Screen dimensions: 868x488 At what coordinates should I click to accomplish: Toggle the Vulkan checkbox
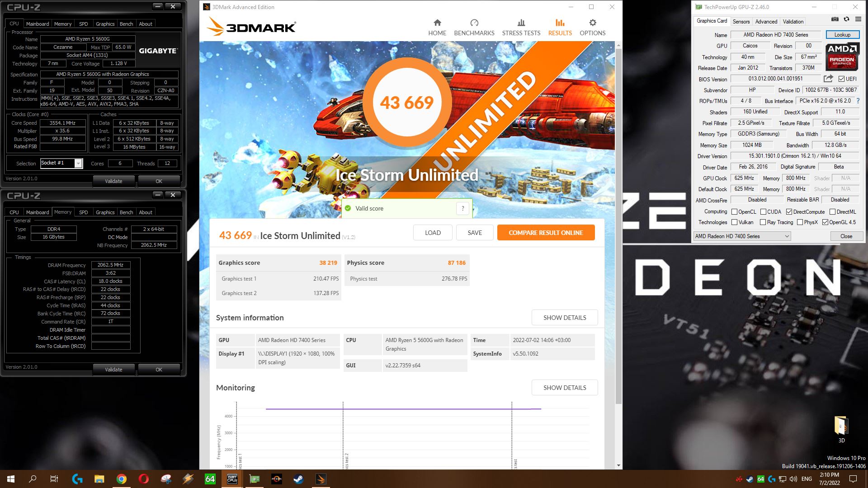coord(734,222)
